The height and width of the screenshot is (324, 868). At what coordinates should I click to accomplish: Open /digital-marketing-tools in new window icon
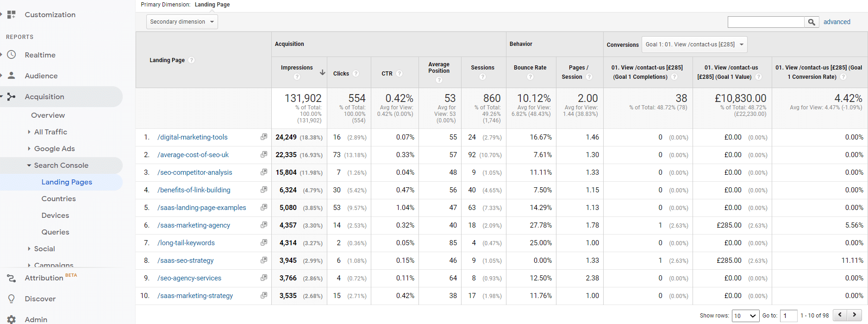pos(264,137)
